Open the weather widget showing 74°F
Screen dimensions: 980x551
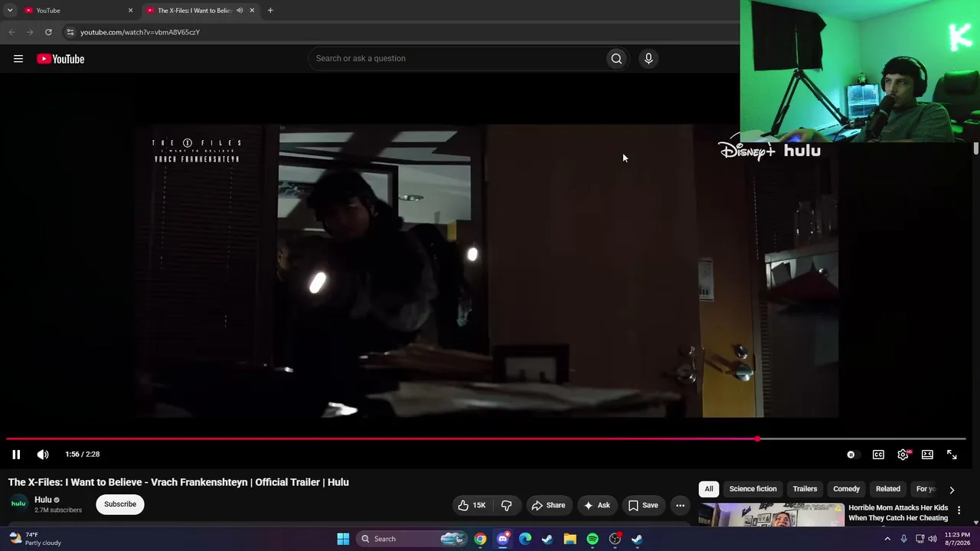pos(35,539)
